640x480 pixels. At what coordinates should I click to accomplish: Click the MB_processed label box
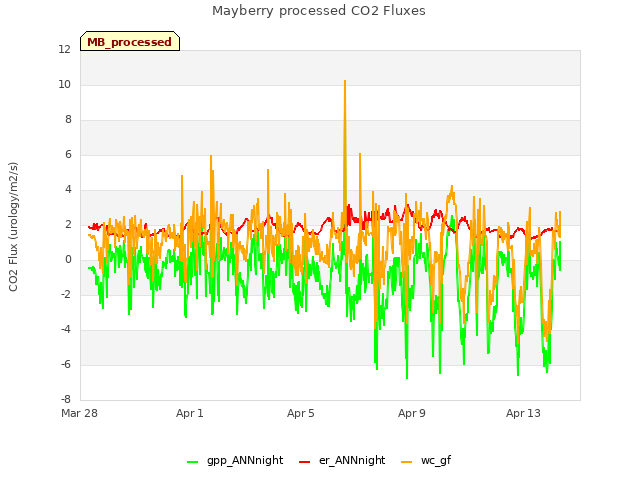130,41
